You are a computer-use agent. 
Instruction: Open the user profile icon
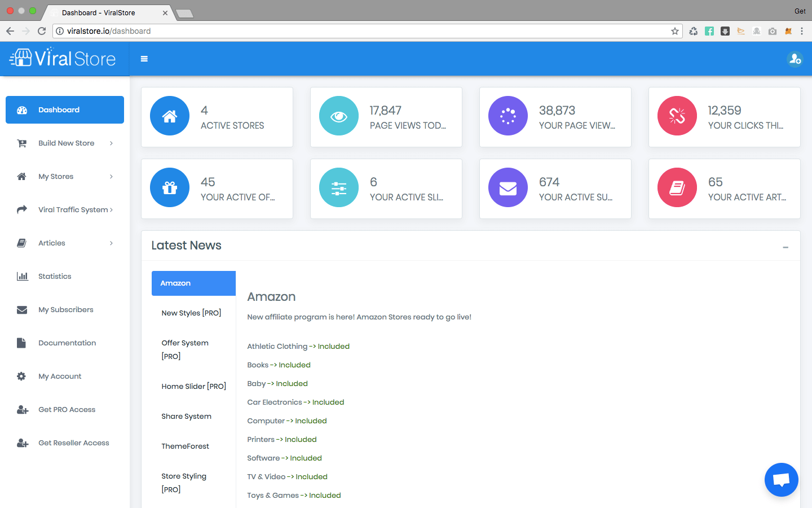click(x=795, y=59)
